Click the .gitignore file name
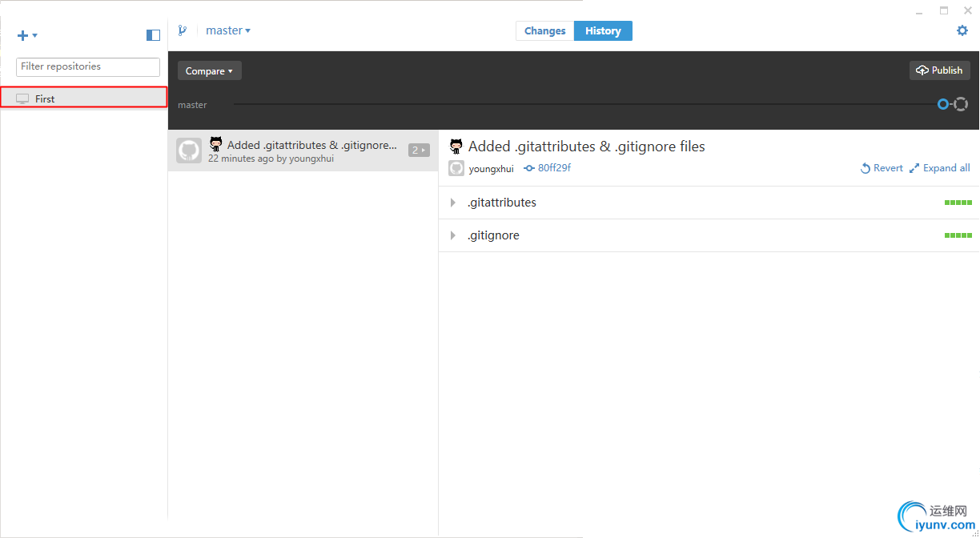 (x=493, y=235)
